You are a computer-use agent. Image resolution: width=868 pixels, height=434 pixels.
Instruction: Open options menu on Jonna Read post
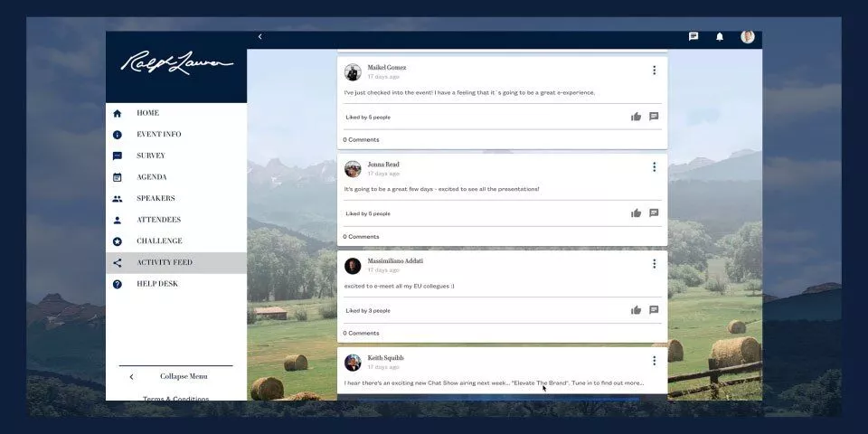tap(654, 166)
